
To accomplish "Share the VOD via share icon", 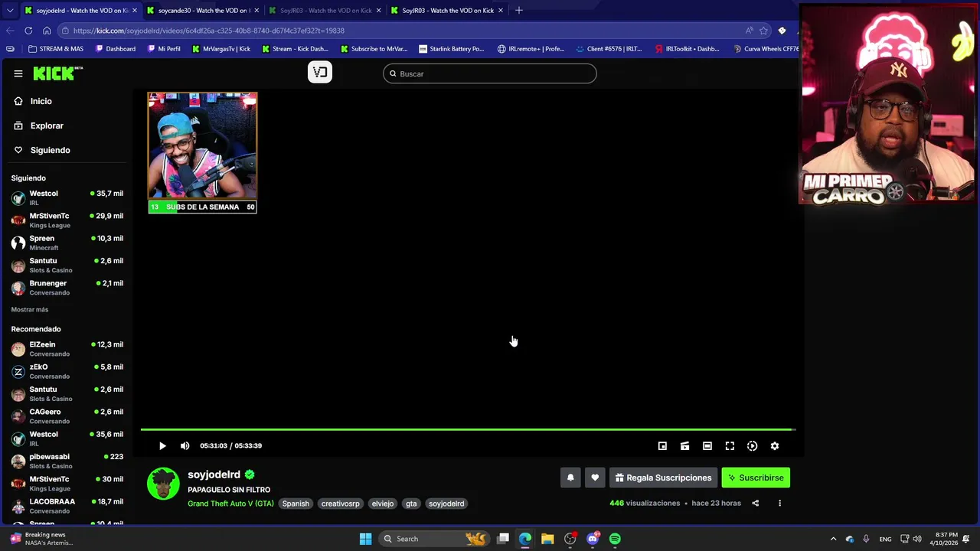I will click(x=755, y=503).
